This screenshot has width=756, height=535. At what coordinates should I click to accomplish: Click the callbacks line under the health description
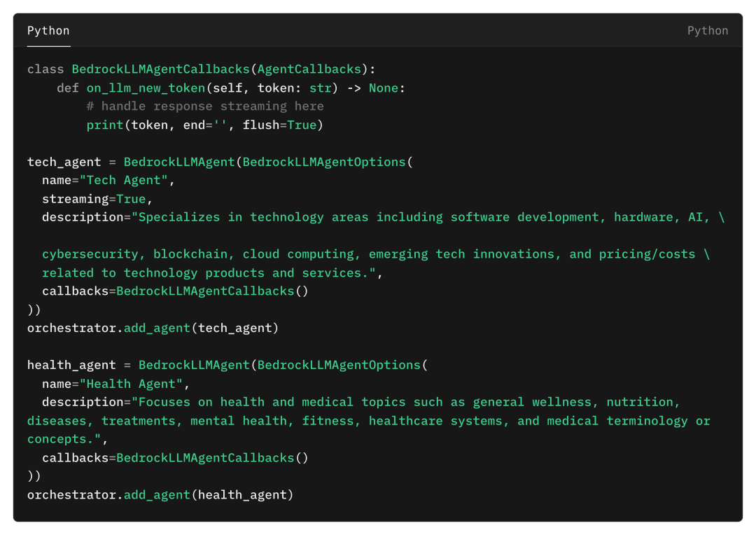point(175,458)
